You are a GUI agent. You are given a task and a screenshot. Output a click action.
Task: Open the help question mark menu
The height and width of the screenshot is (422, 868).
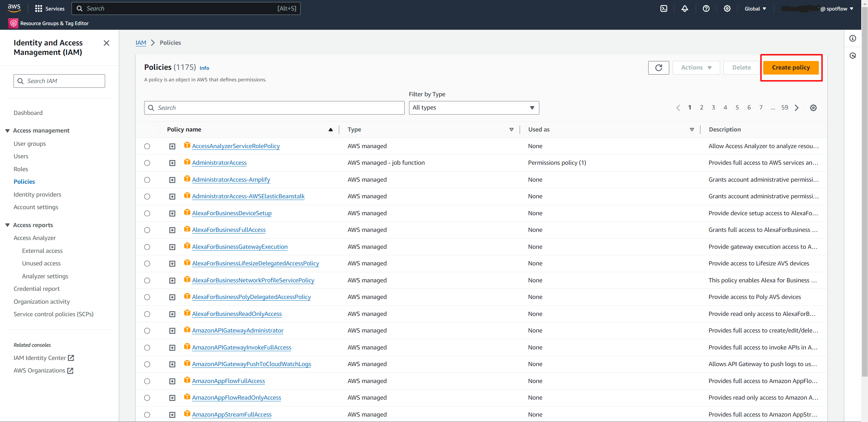point(706,8)
